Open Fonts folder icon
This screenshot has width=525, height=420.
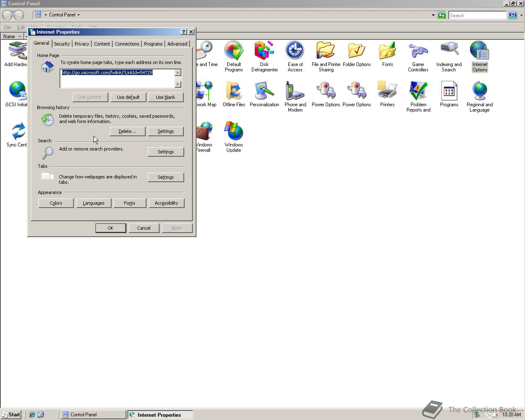tap(388, 54)
